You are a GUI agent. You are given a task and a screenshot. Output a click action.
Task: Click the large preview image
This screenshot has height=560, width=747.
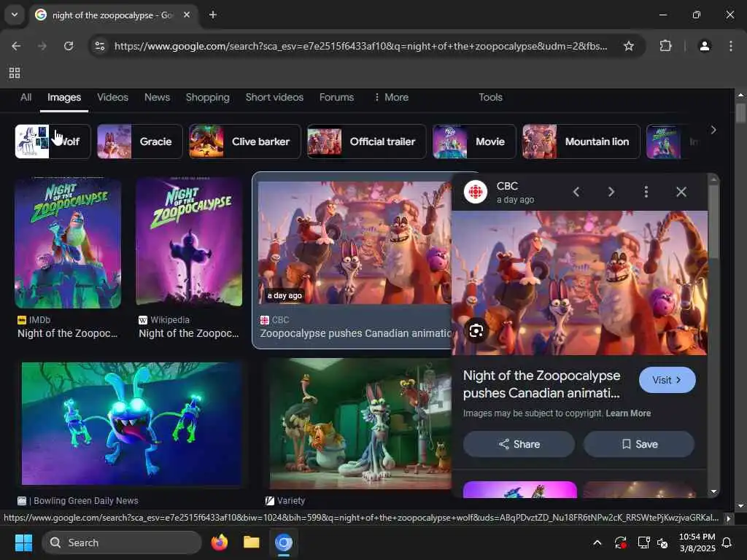click(x=579, y=283)
